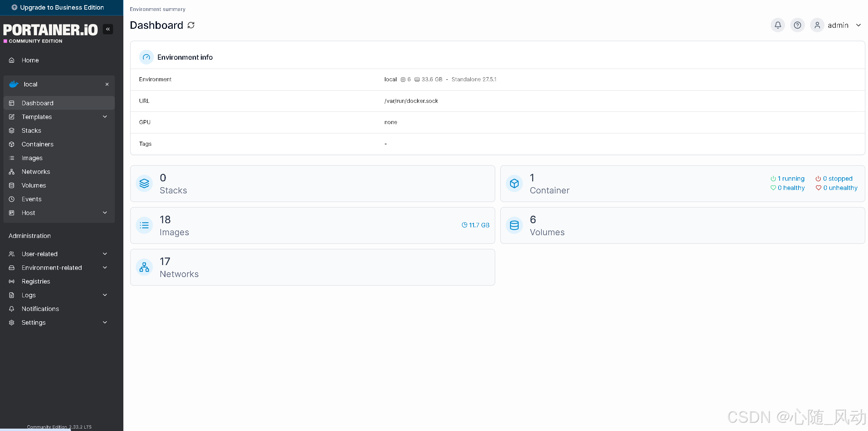868x431 pixels.
Task: Go to Containers in the sidebar
Action: coord(37,144)
